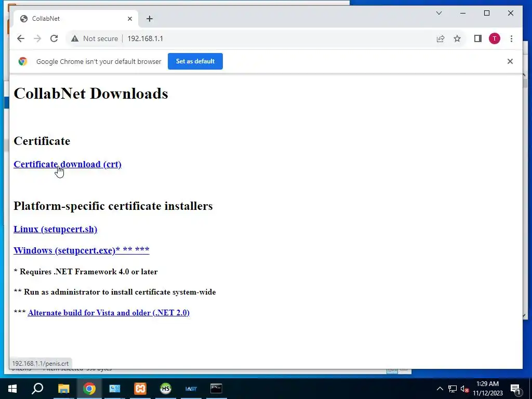This screenshot has height=399, width=532.
Task: Click network icon in system tray
Action: (x=453, y=389)
